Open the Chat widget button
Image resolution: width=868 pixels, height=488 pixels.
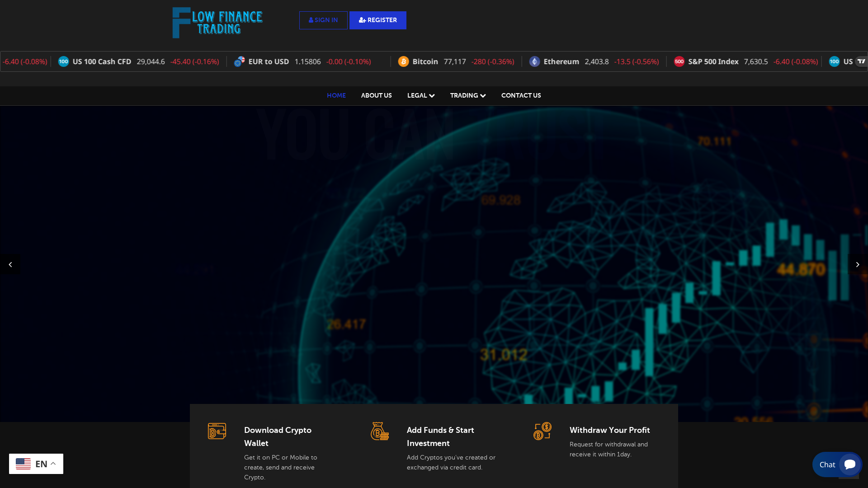point(837,465)
